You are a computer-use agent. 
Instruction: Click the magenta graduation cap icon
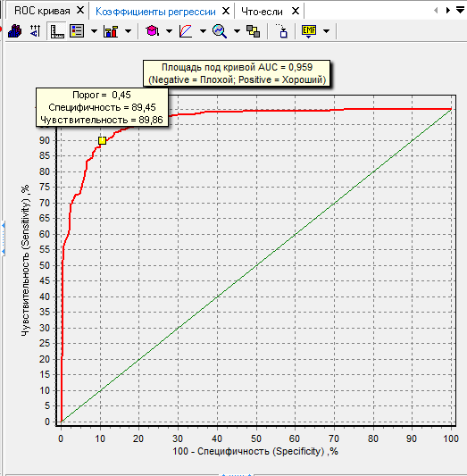[x=153, y=31]
